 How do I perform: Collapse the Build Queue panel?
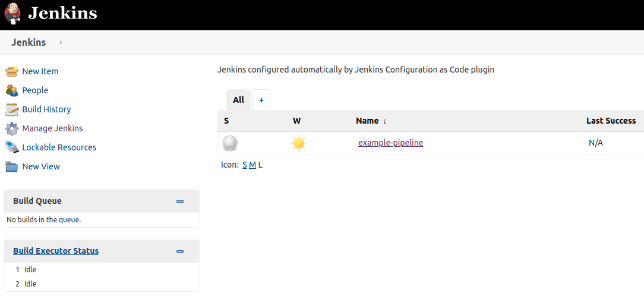pyautogui.click(x=180, y=202)
